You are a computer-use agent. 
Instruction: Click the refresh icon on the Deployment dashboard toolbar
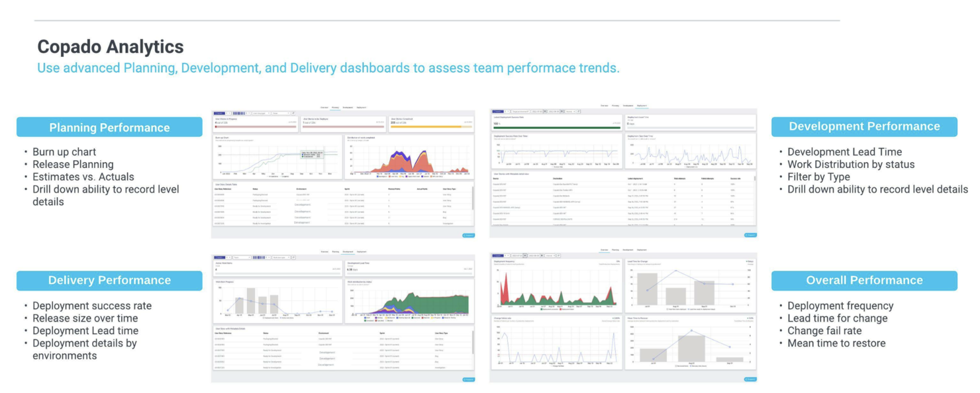click(578, 112)
